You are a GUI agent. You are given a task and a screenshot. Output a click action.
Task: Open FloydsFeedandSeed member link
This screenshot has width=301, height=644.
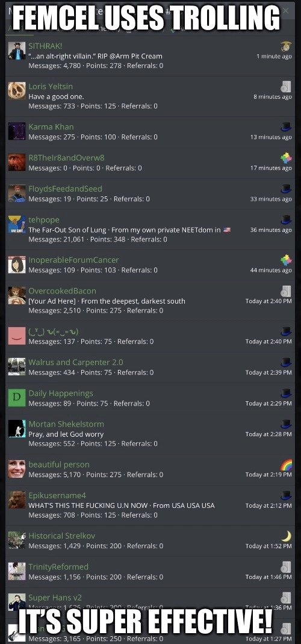point(65,189)
